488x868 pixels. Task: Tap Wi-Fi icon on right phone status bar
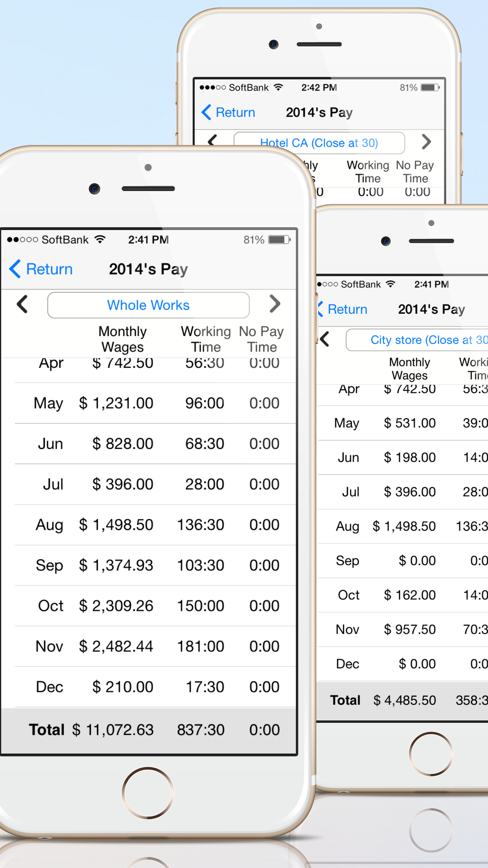(390, 284)
